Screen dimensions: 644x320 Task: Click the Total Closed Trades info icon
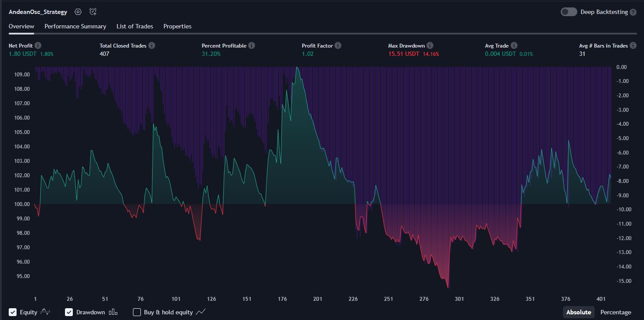pos(151,45)
